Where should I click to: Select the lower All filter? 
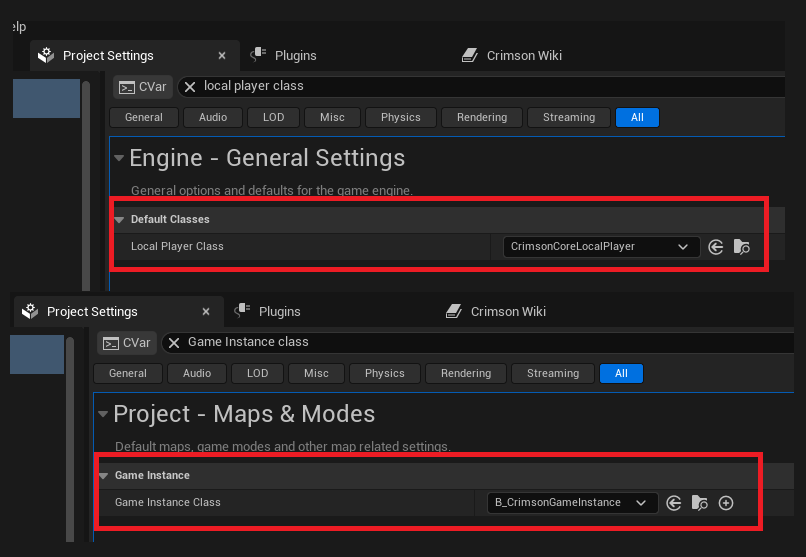(621, 374)
